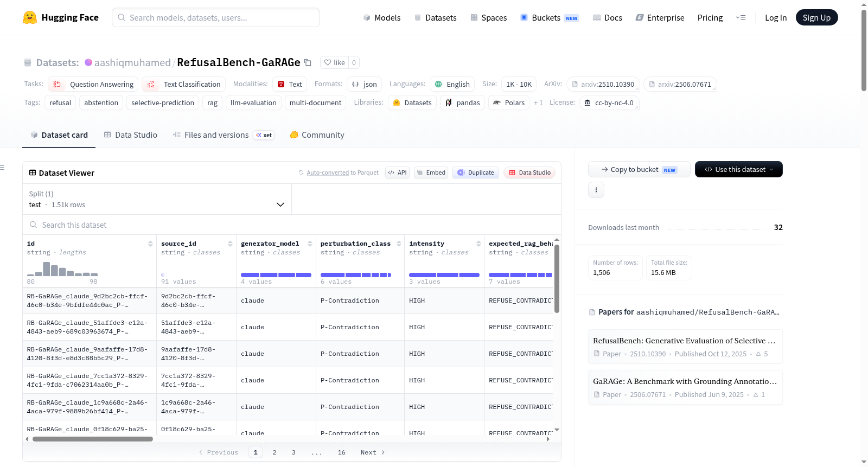
Task: Select the English language tag
Action: [x=452, y=84]
